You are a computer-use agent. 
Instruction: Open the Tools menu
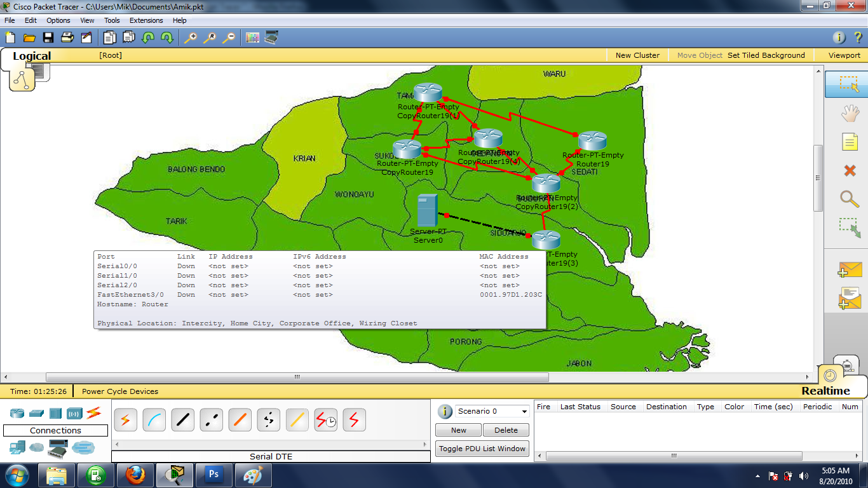pos(112,20)
